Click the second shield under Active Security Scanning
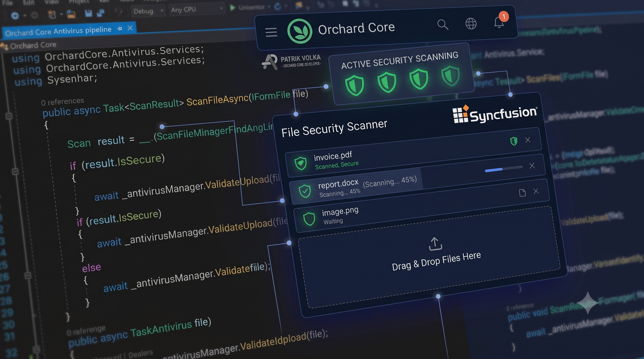This screenshot has width=644, height=359. (x=387, y=82)
